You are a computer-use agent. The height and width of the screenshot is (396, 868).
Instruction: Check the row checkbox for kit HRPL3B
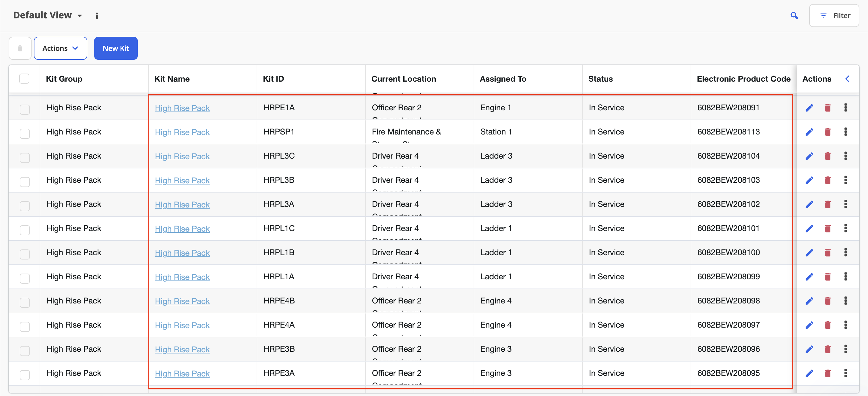pyautogui.click(x=25, y=182)
